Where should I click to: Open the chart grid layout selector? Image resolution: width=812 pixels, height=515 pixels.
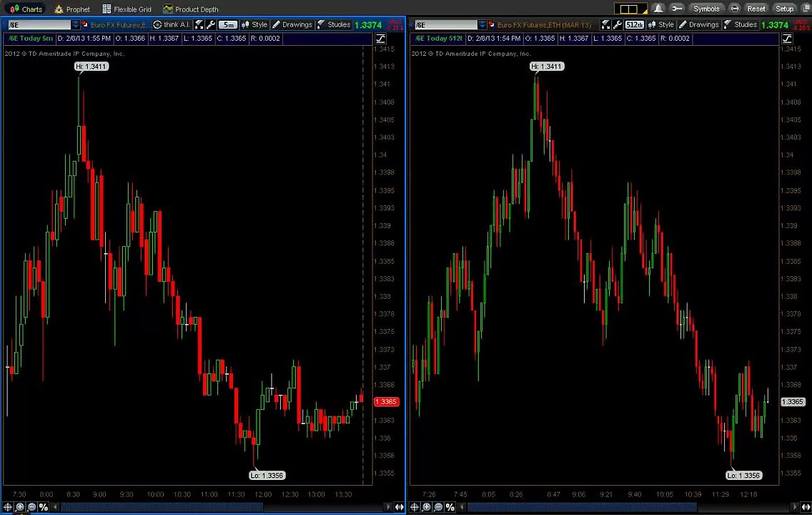pos(630,9)
